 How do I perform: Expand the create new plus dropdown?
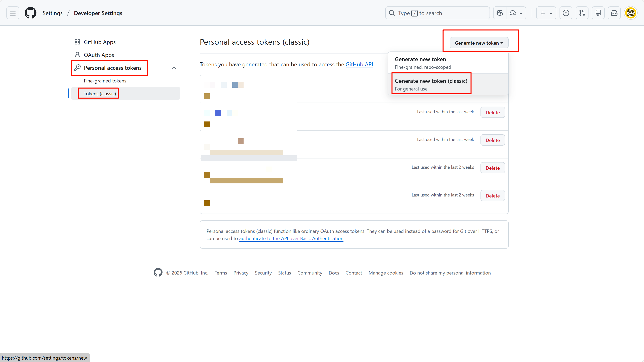point(546,13)
